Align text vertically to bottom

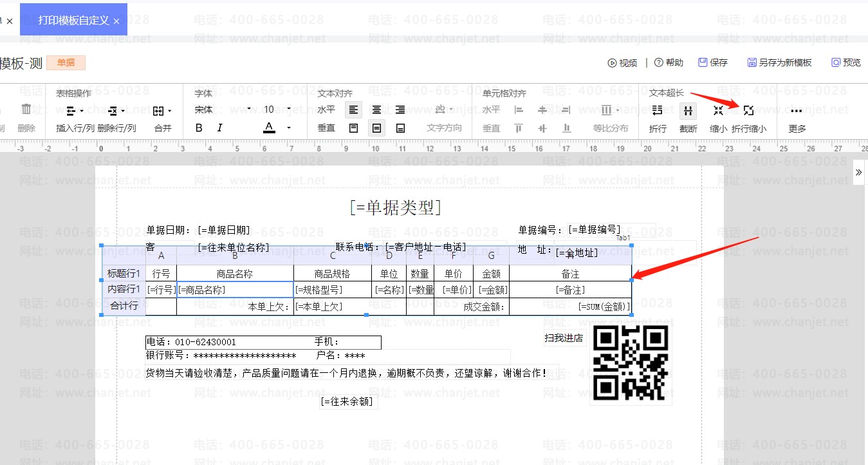tap(400, 128)
